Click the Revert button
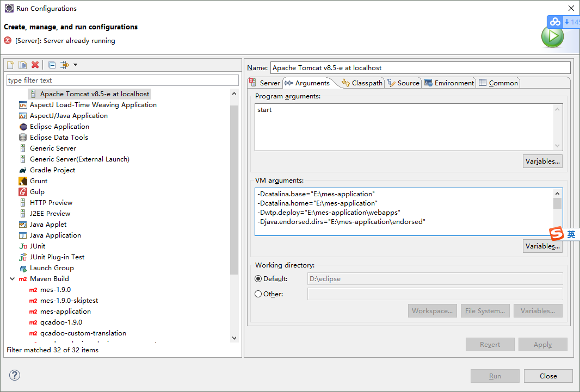The image size is (580, 392). tap(490, 344)
